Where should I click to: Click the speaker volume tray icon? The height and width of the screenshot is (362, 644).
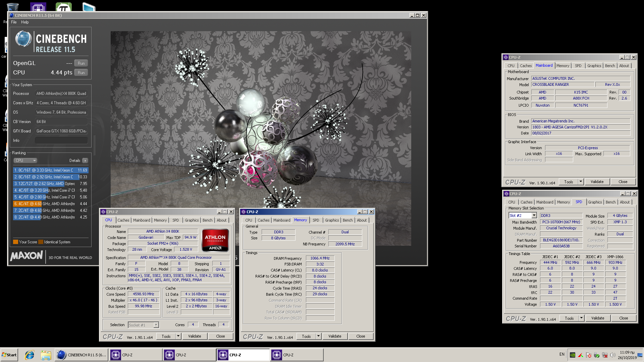point(613,355)
